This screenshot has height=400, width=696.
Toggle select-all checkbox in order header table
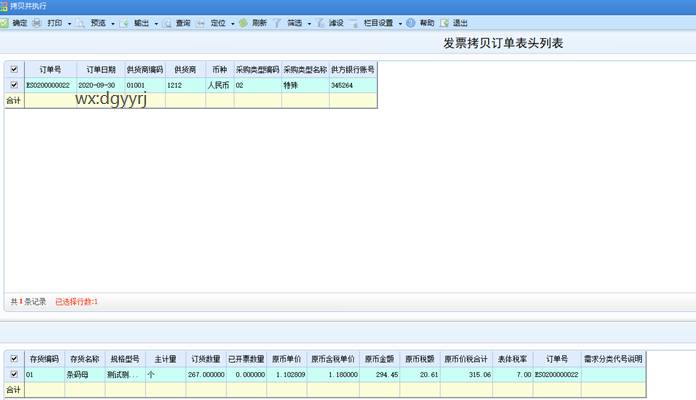click(14, 70)
